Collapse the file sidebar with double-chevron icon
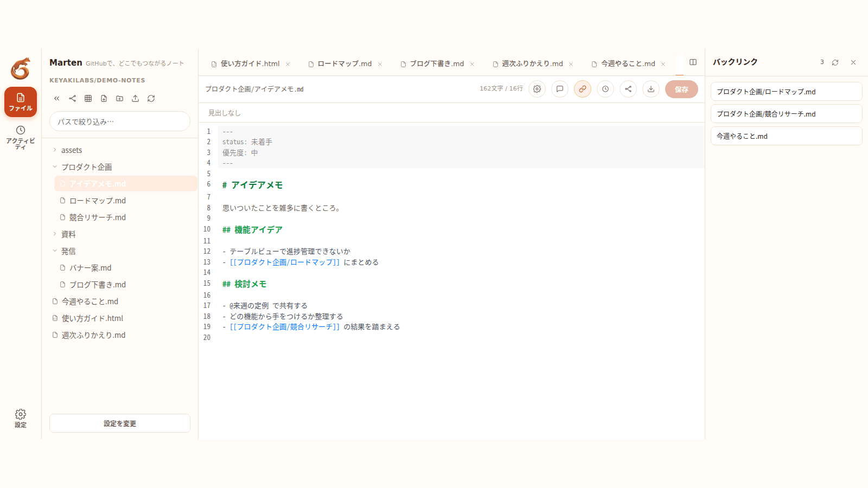The width and height of the screenshot is (868, 488). pos(56,98)
